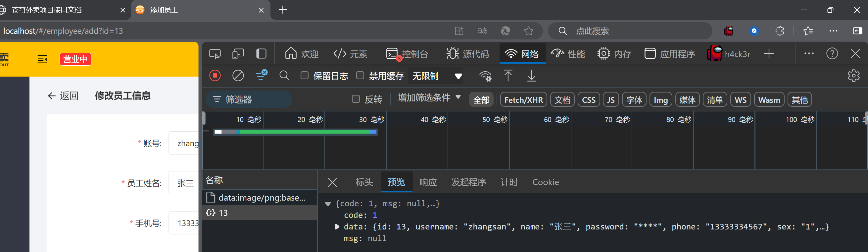This screenshot has height=252, width=868.
Task: Check the 禁用缓存 checkbox
Action: click(x=360, y=76)
